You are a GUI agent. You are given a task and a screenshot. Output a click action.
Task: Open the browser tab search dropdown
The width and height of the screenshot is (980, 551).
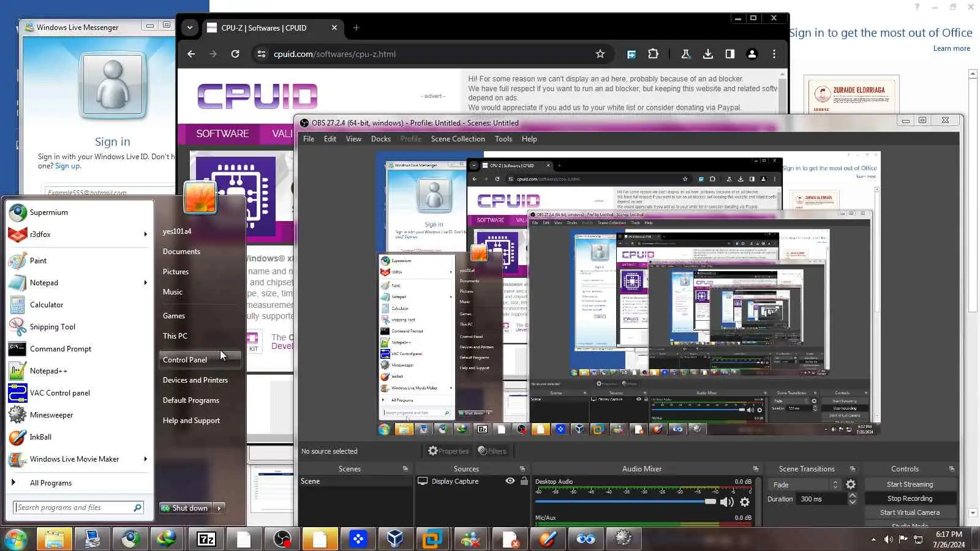[x=190, y=28]
